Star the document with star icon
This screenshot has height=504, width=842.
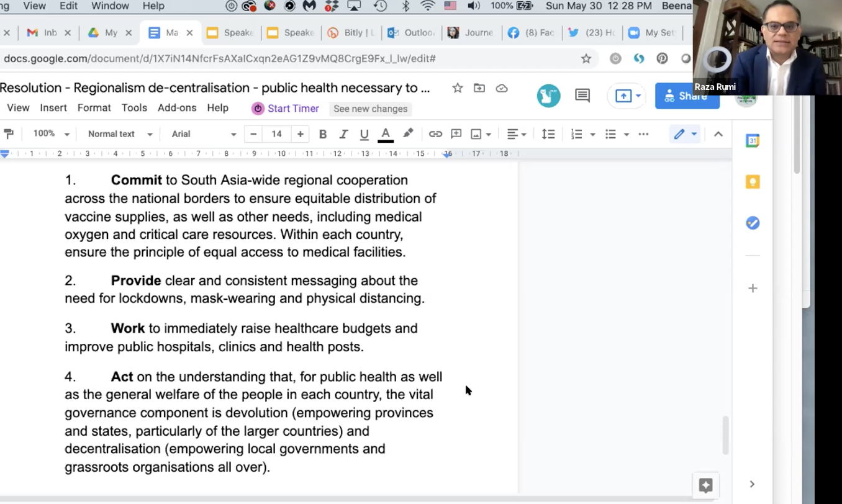[458, 88]
